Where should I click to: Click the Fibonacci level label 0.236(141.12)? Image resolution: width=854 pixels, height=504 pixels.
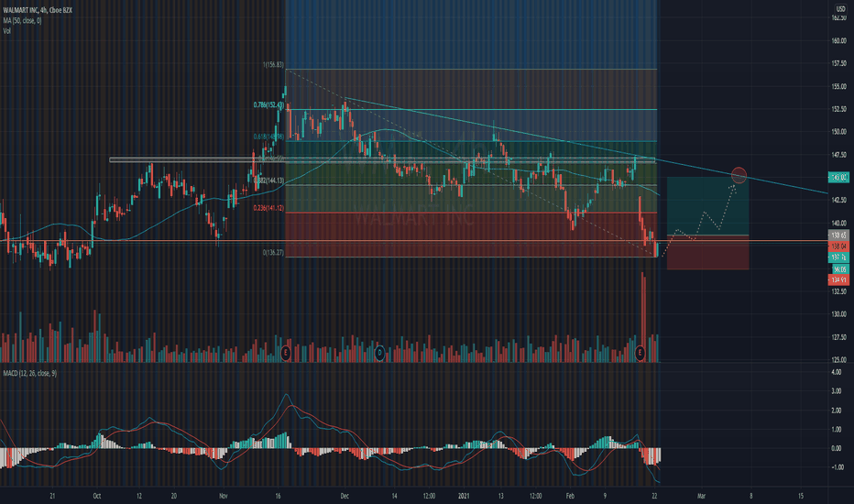268,208
